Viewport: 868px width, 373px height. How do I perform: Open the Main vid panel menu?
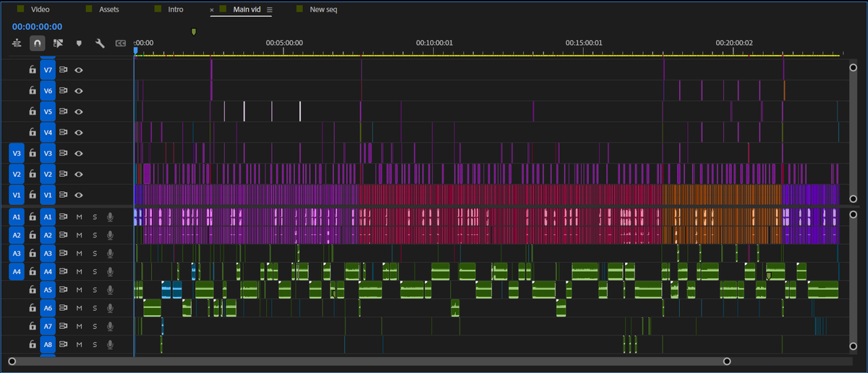coord(270,10)
